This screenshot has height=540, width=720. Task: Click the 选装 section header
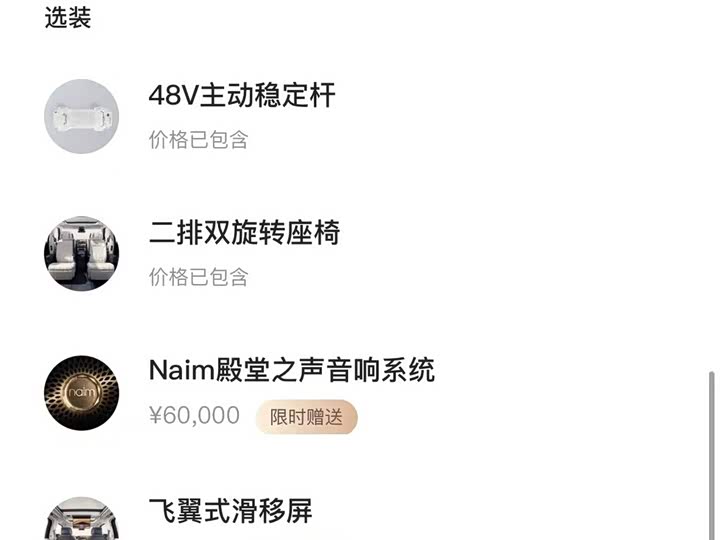(68, 18)
